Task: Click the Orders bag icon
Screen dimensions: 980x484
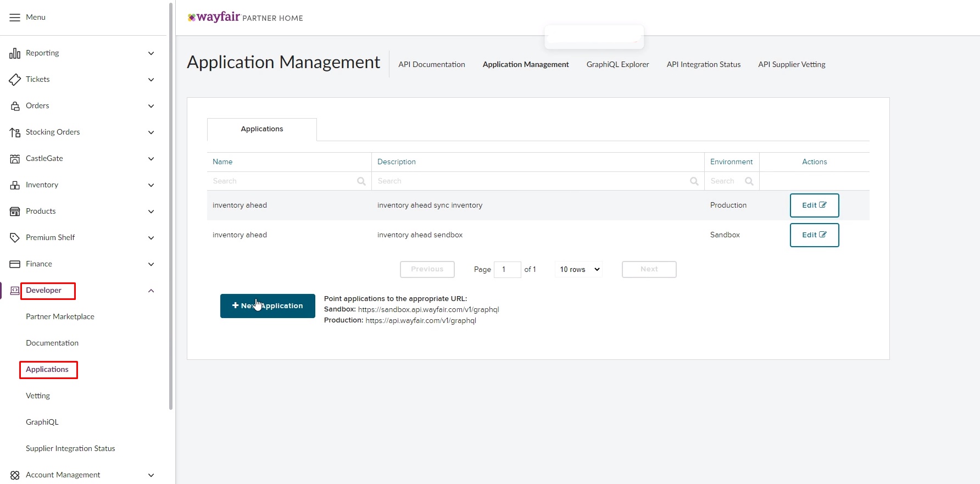Action: [15, 106]
